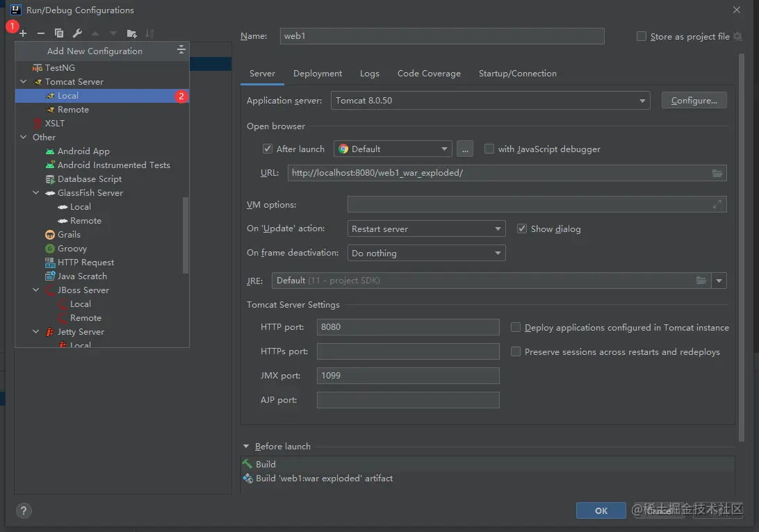759x532 pixels.
Task: Click the Add New Configuration plus icon
Action: tap(23, 33)
